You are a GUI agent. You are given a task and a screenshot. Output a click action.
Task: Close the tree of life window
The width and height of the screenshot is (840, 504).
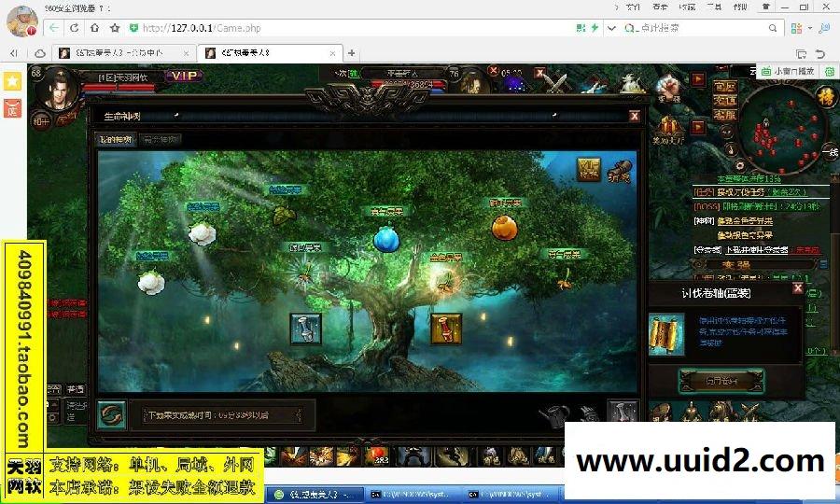point(635,116)
